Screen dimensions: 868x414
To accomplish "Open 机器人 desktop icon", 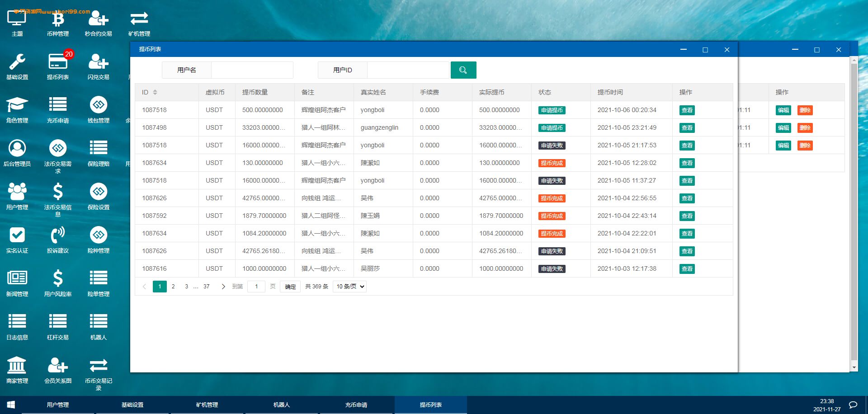I will coord(99,326).
